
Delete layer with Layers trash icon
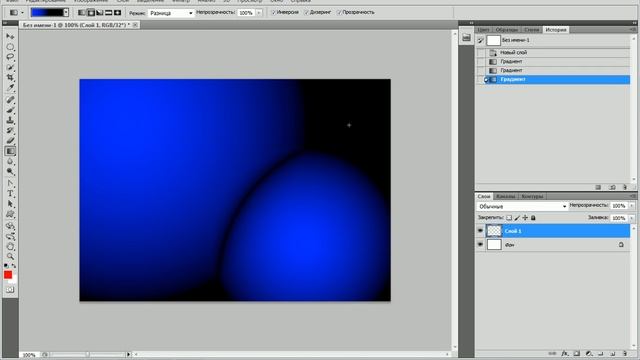(x=625, y=353)
